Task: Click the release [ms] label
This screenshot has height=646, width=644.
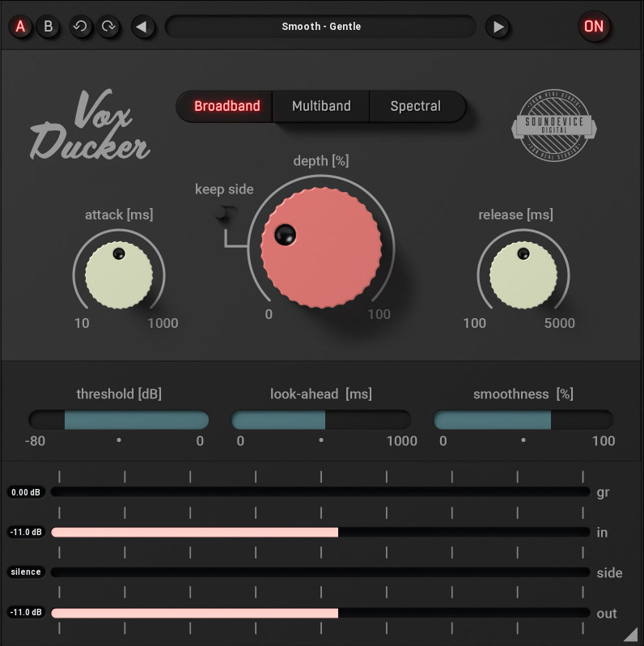Action: pos(515,215)
